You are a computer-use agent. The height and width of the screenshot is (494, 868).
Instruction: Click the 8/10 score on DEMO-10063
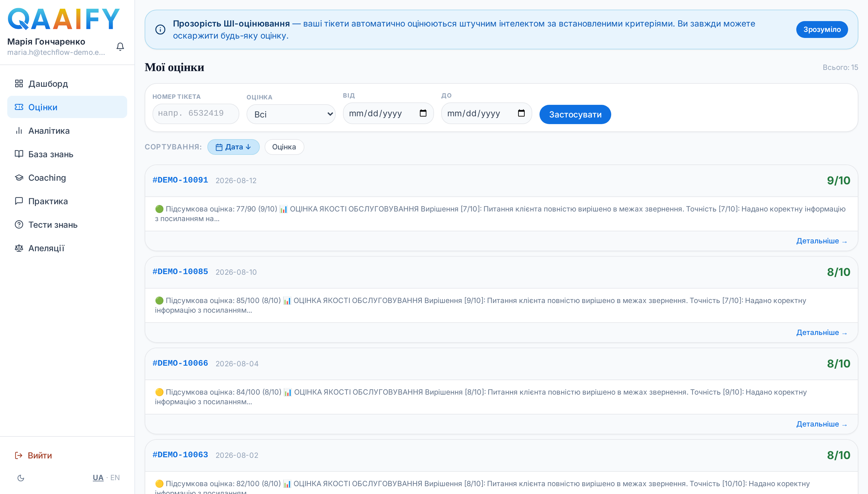(x=838, y=455)
